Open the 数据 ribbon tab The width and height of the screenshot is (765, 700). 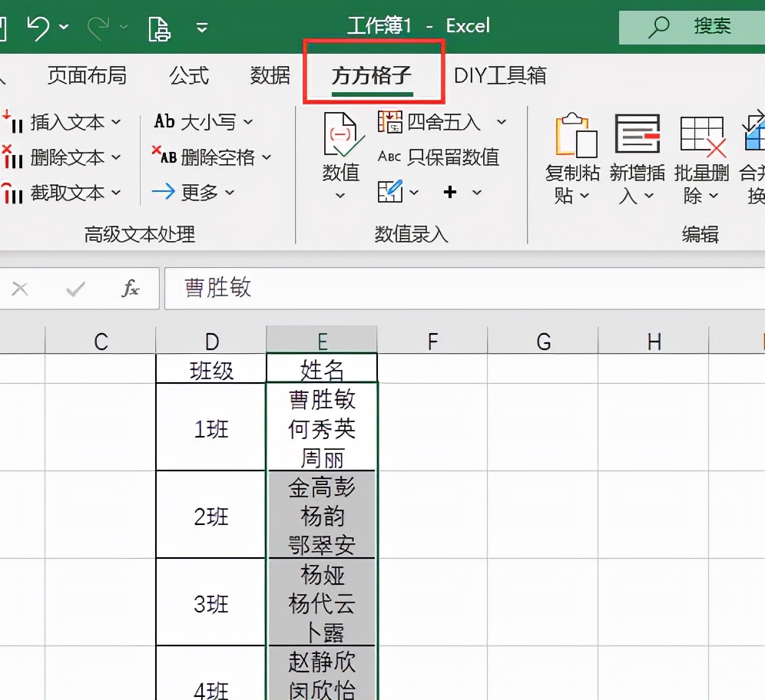click(270, 76)
